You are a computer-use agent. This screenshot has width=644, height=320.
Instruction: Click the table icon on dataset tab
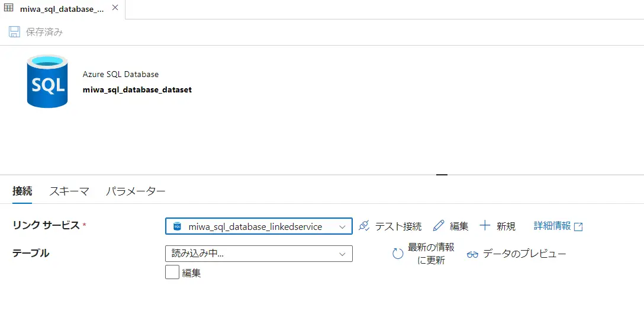point(9,8)
